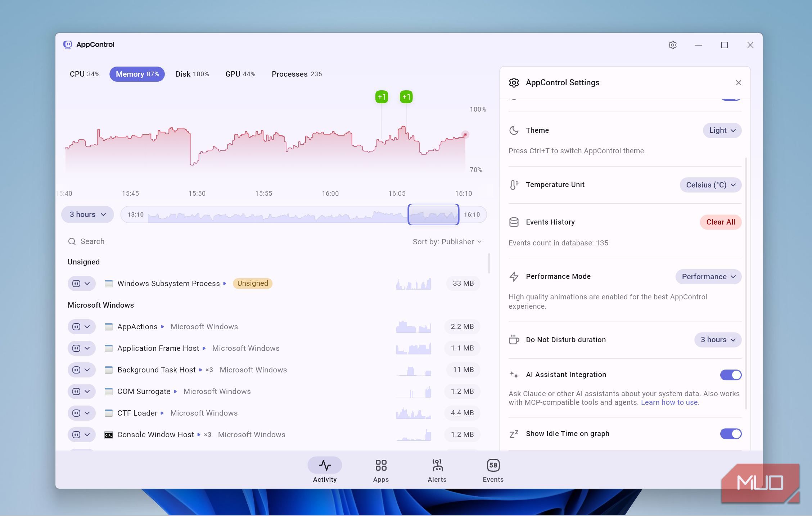Image resolution: width=812 pixels, height=516 pixels.
Task: Click the AppActions process icon
Action: [108, 327]
